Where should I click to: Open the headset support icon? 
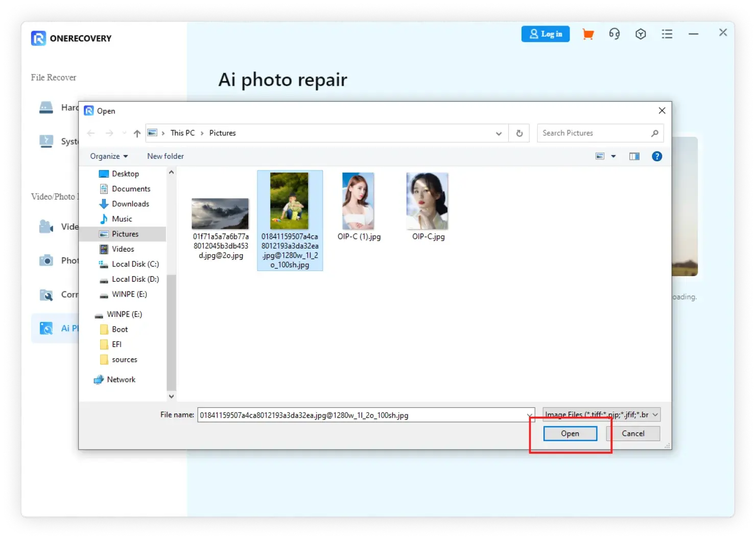[x=614, y=34]
